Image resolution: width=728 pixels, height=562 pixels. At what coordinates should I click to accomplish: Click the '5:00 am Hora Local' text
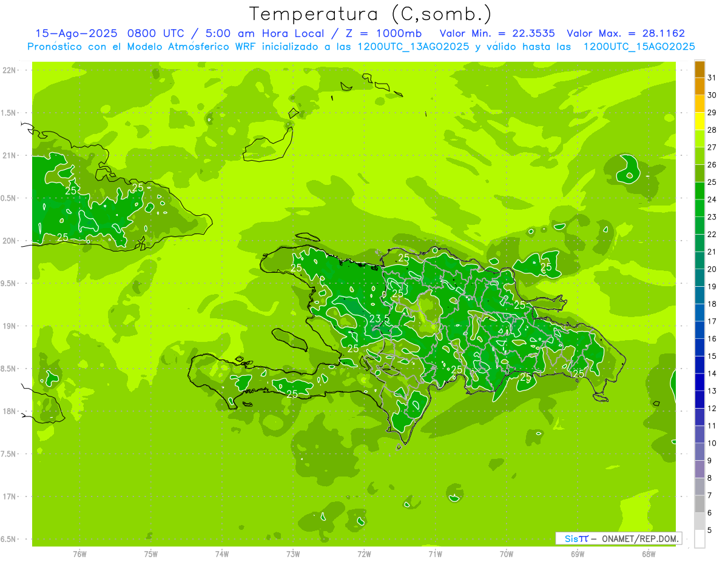(x=263, y=33)
